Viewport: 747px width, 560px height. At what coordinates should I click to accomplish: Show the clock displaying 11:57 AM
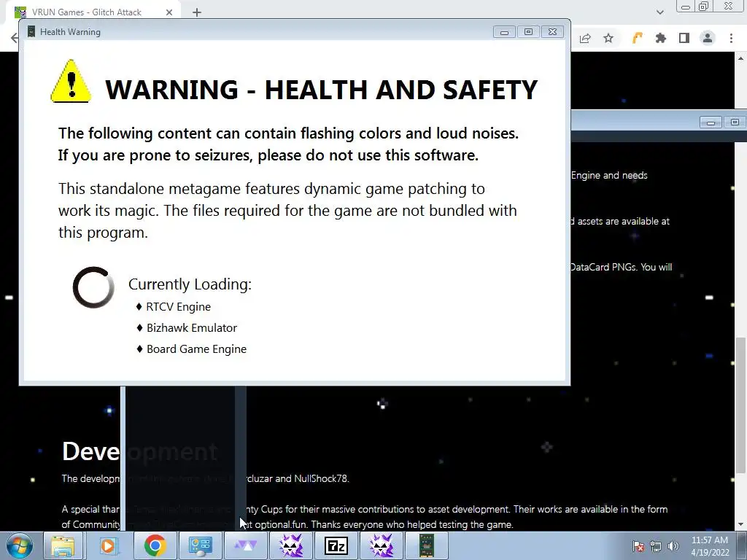click(x=709, y=540)
